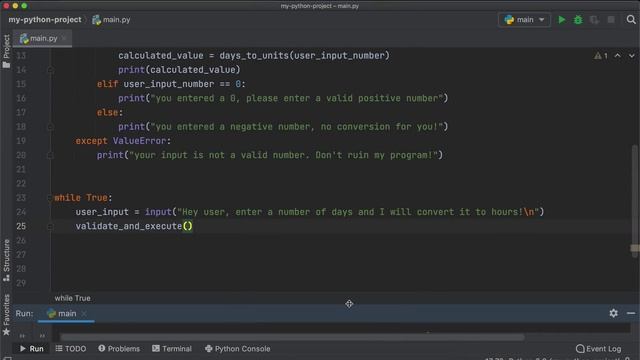Click the 'while True' breadcrumb below editor
Viewport: 640px width, 360px height.
tap(73, 298)
